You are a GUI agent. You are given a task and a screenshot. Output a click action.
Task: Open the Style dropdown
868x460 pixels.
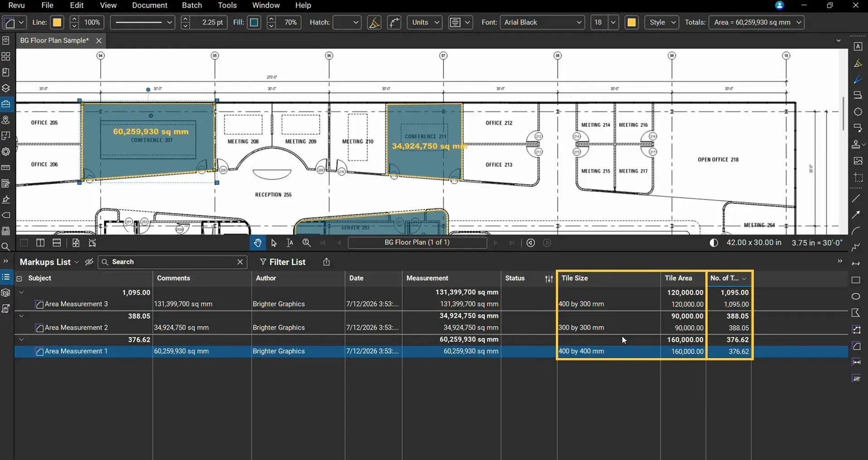tap(662, 22)
